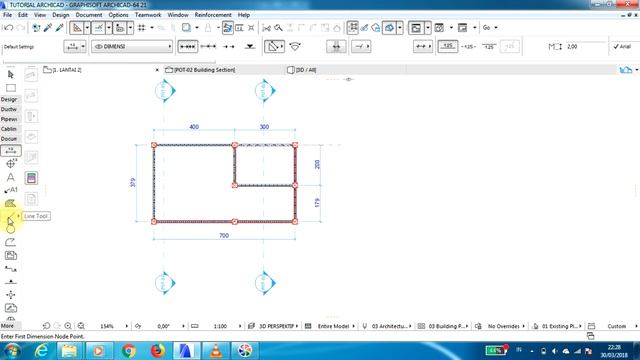Expand the Guide Lines options arrow
Image resolution: width=640 pixels, height=360 pixels.
[x=87, y=28]
